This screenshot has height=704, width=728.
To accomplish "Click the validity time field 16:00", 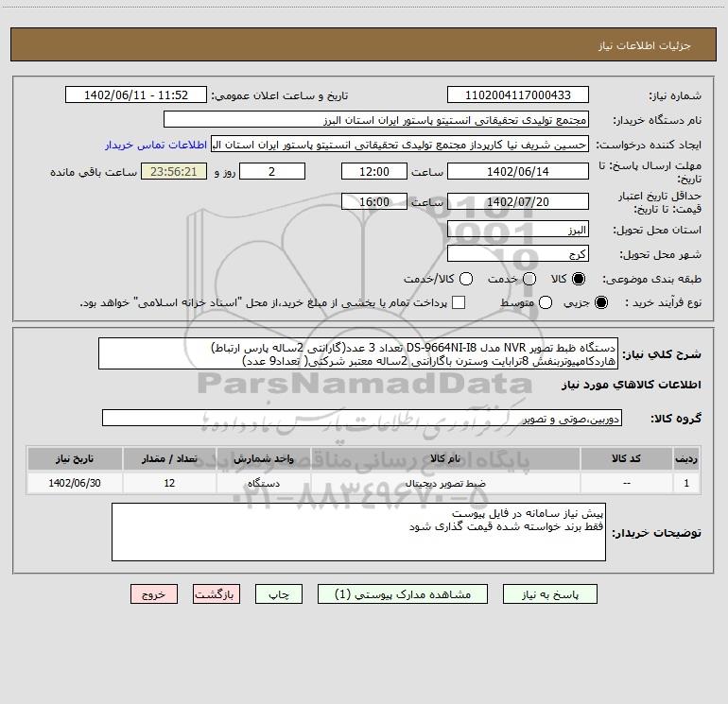I will tap(374, 201).
